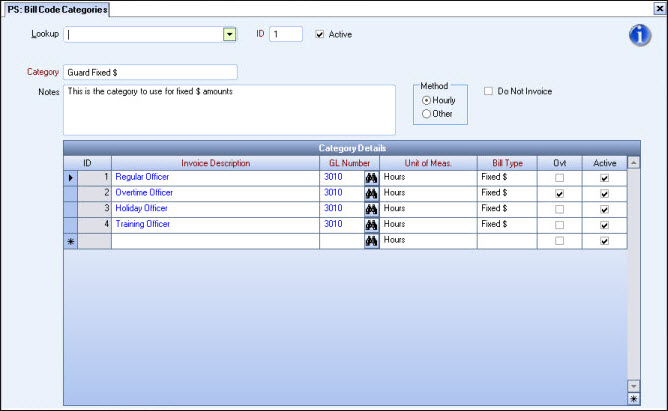The width and height of the screenshot is (668, 411).
Task: Expand the Lookup dropdown list
Action: click(229, 34)
